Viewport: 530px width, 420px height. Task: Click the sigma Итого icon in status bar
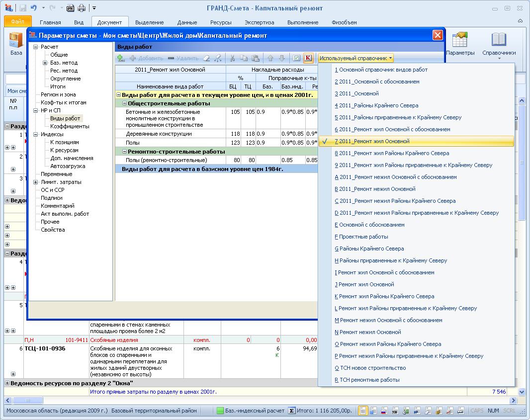(x=292, y=411)
